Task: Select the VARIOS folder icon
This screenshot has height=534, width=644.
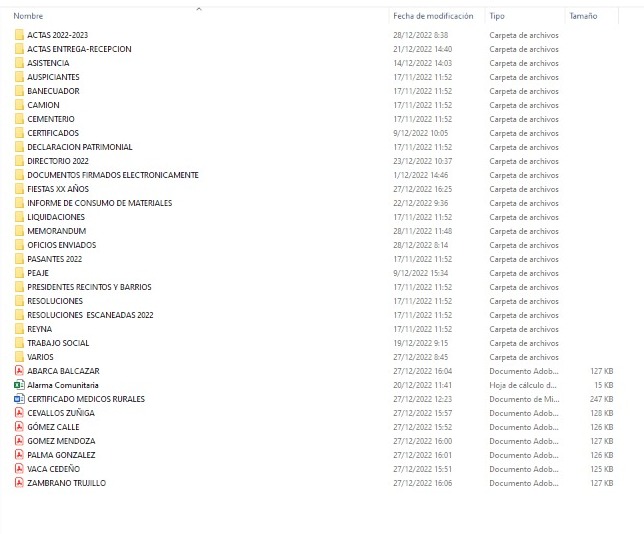Action: coord(19,357)
